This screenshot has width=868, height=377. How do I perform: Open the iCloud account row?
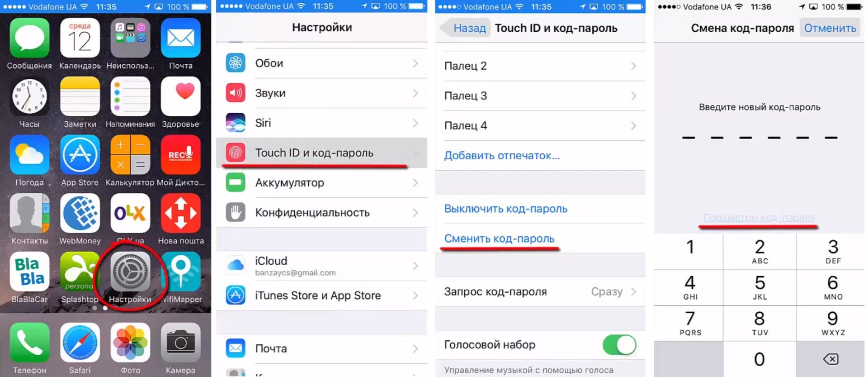pyautogui.click(x=321, y=266)
